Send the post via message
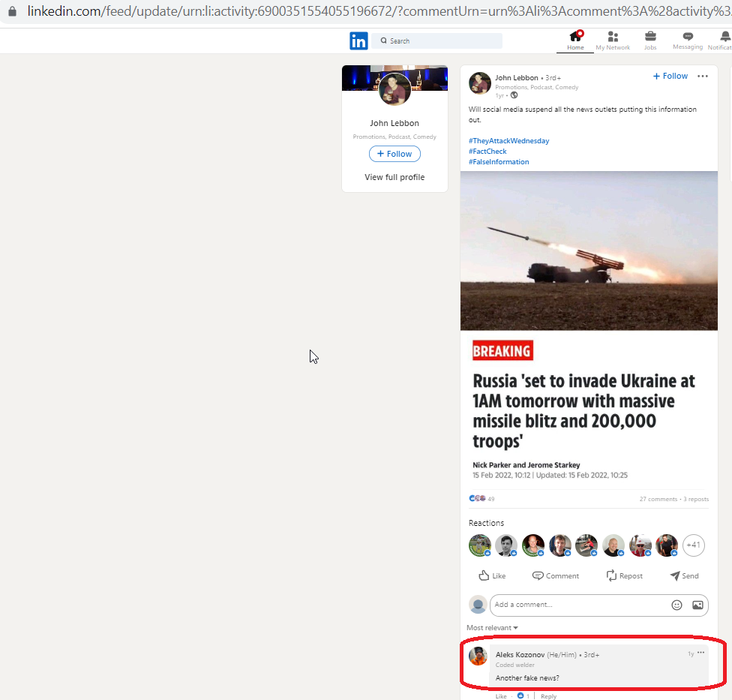732x700 pixels. tap(685, 575)
